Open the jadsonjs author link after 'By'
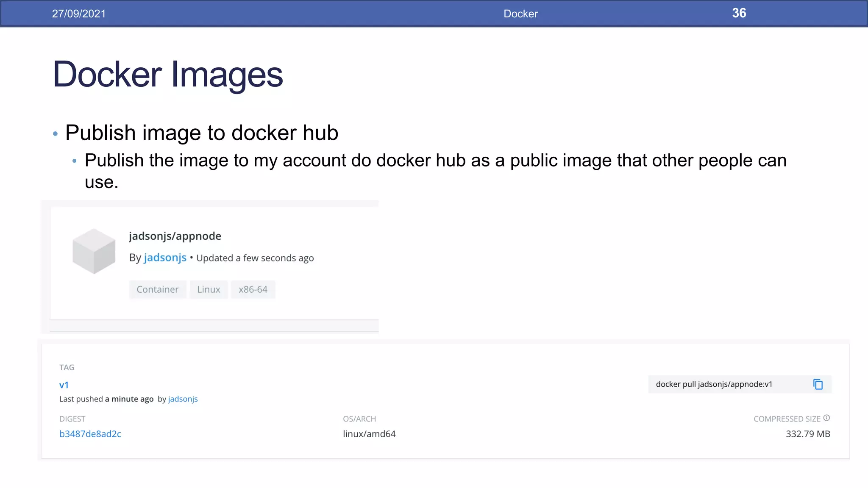 pos(165,258)
